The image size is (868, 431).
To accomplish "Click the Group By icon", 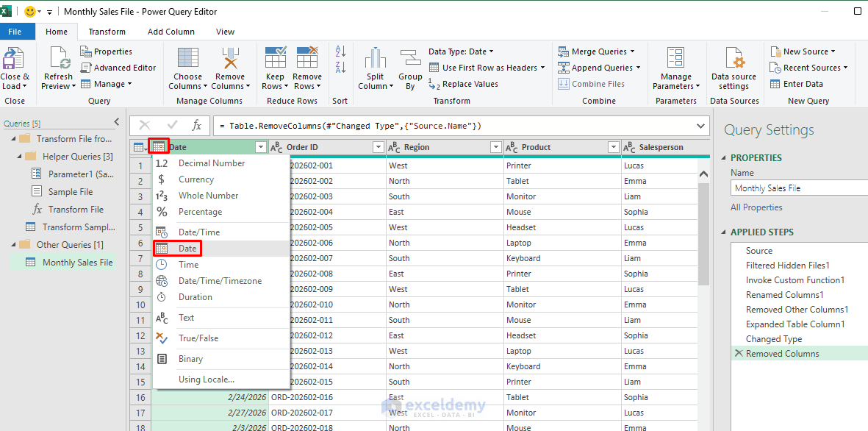I will pyautogui.click(x=410, y=59).
